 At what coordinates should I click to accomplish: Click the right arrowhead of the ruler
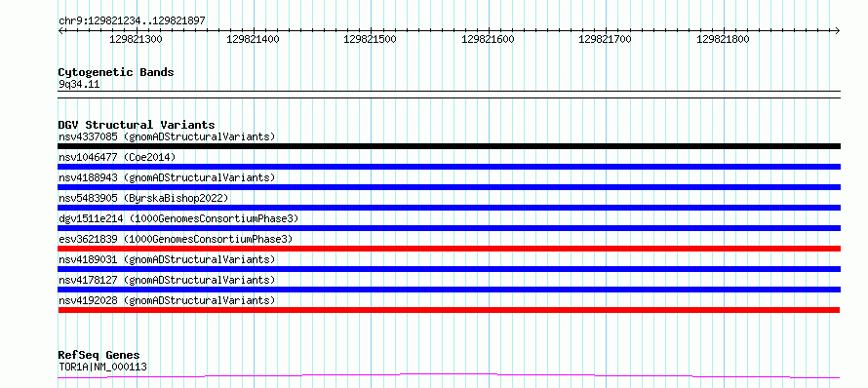(x=838, y=30)
